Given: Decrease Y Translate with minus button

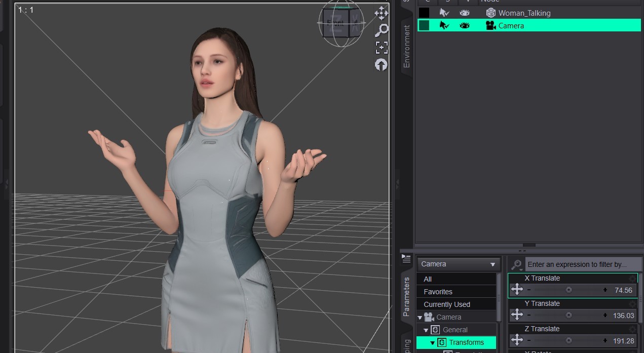Looking at the screenshot, I should 529,315.
